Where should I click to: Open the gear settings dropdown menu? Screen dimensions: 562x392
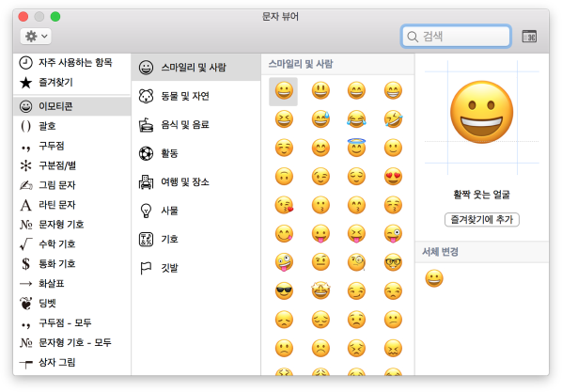tap(36, 37)
